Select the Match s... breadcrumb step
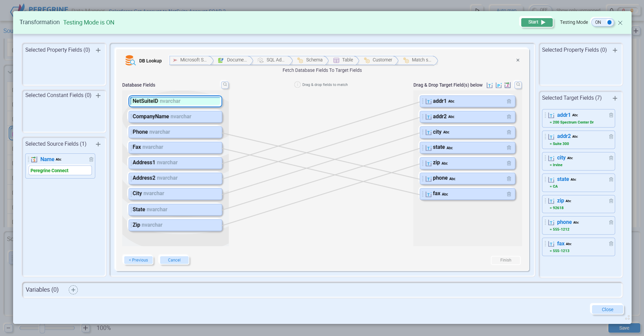 point(418,60)
